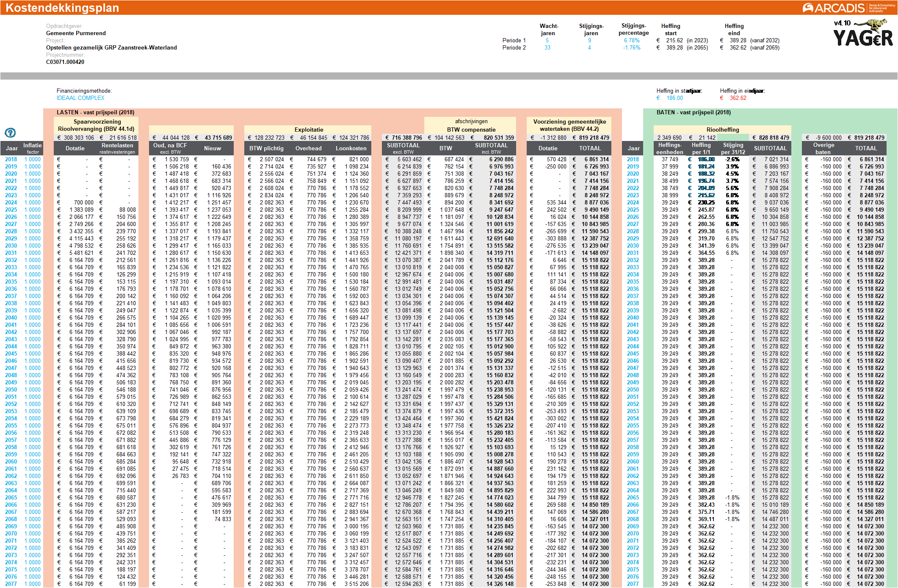898x588 pixels.
Task: Click Periode 2 stijgingsjaren value 4
Action: [x=589, y=47]
